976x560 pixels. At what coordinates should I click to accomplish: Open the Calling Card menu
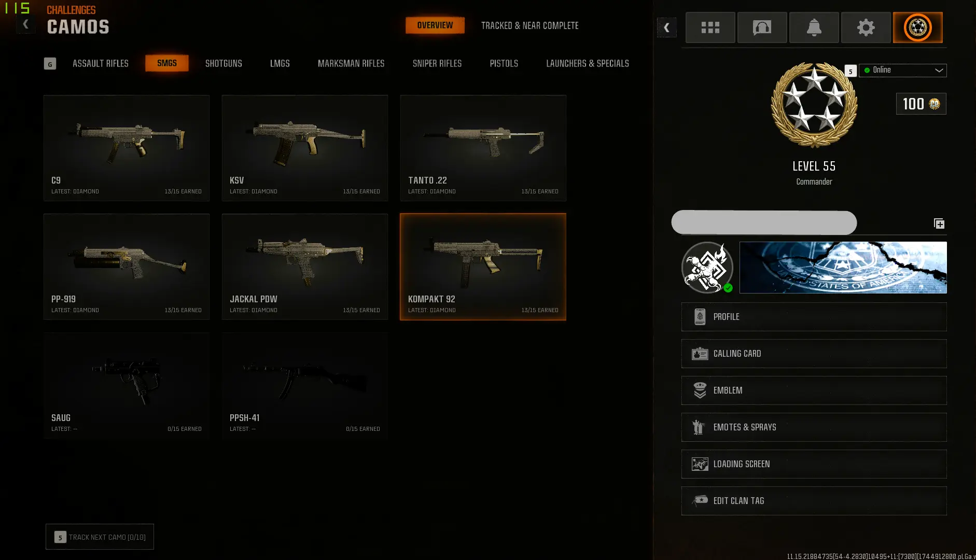click(814, 354)
